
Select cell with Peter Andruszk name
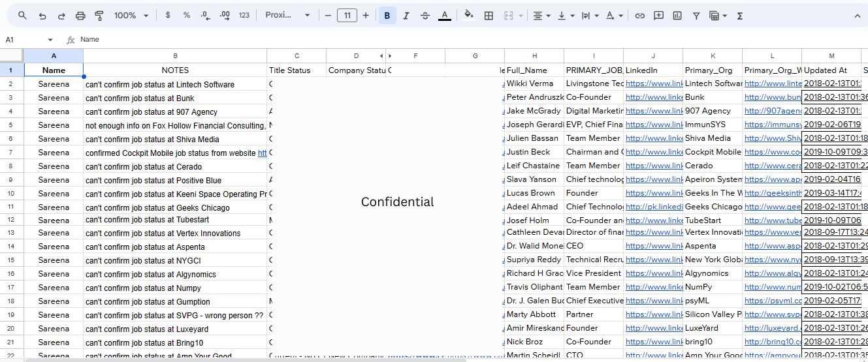click(534, 97)
